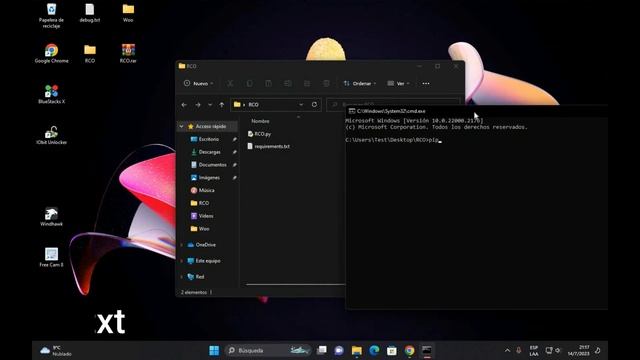Screen dimensions: 640x360
Task: Click the cmd.exe title bar icon
Action: 351,111
